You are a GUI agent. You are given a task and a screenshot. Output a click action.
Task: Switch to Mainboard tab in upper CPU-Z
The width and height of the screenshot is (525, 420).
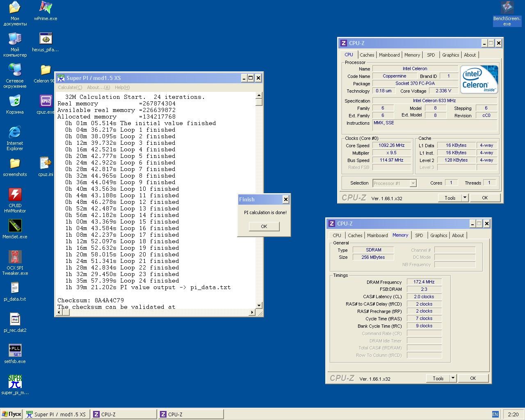pyautogui.click(x=389, y=55)
